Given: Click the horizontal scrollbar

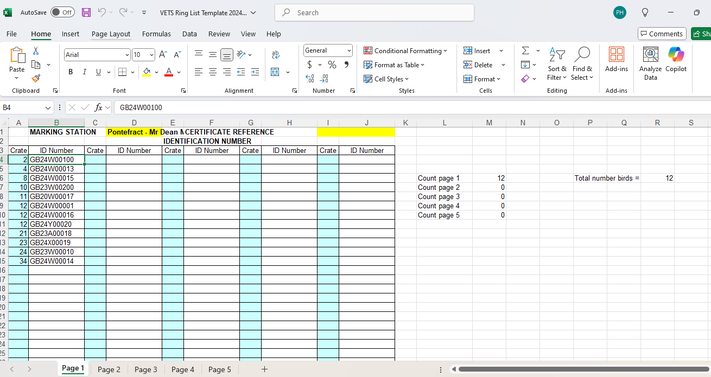Looking at the screenshot, I should click(x=583, y=369).
